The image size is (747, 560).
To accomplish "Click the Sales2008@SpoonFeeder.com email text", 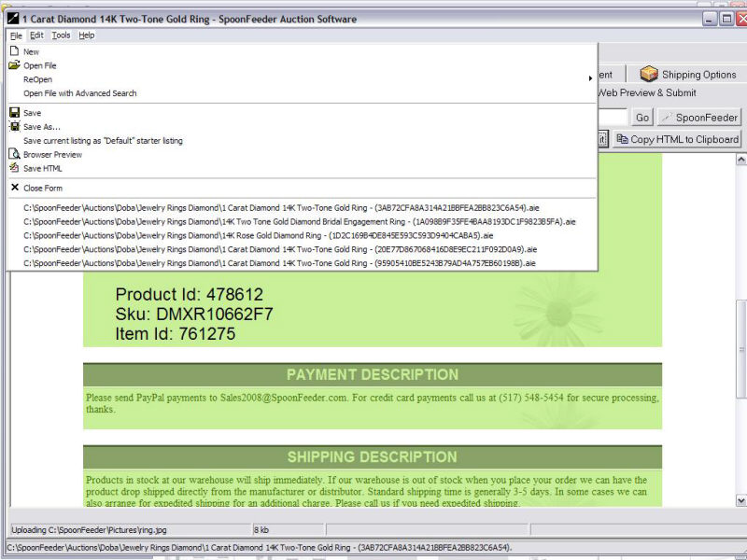I will [x=284, y=398].
